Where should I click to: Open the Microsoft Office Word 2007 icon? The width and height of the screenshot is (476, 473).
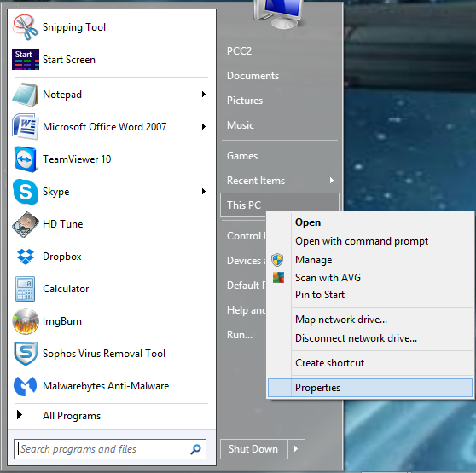[26, 126]
